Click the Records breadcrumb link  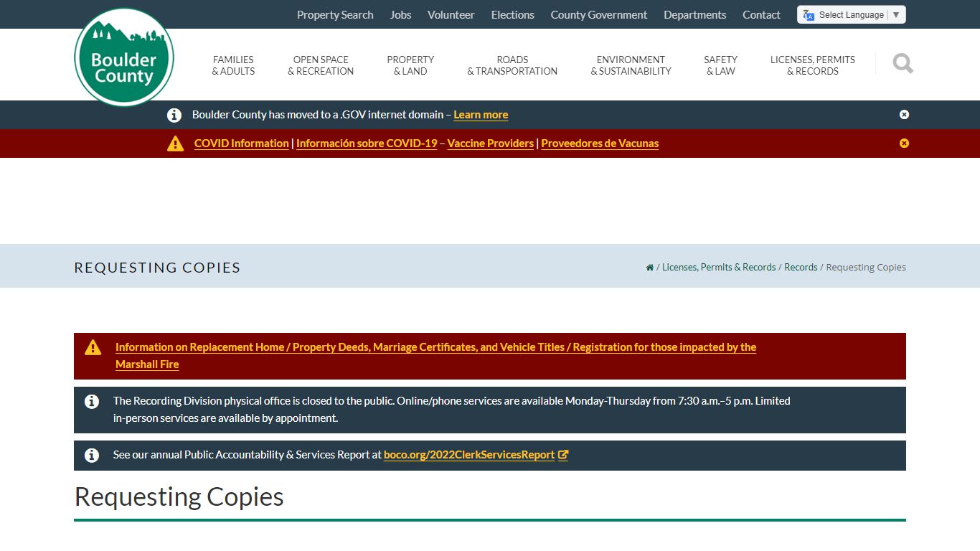pos(801,268)
